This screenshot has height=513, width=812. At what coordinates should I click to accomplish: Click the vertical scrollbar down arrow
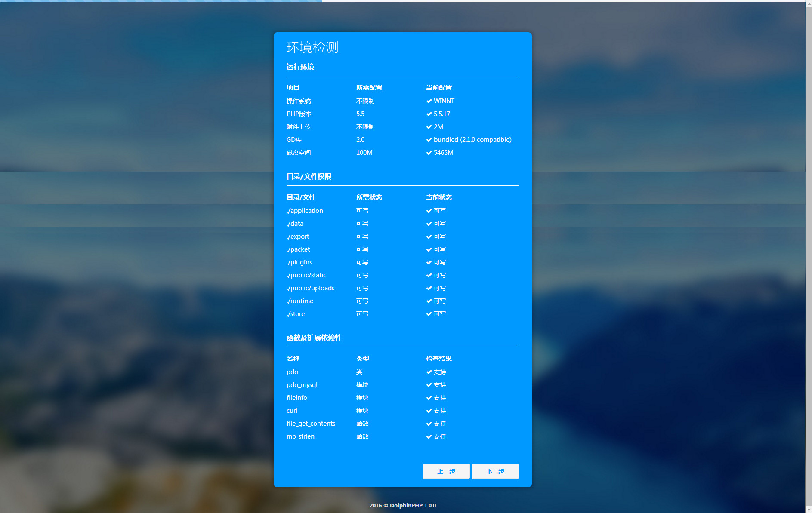809,510
